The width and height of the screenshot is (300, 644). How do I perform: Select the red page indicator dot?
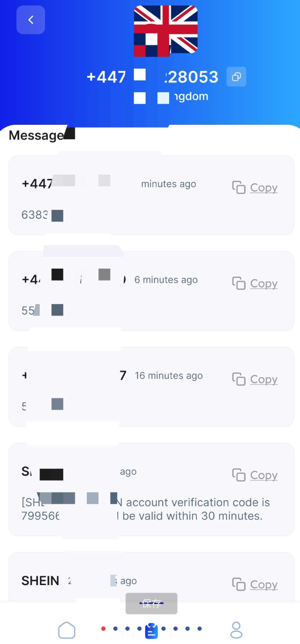pos(103,629)
